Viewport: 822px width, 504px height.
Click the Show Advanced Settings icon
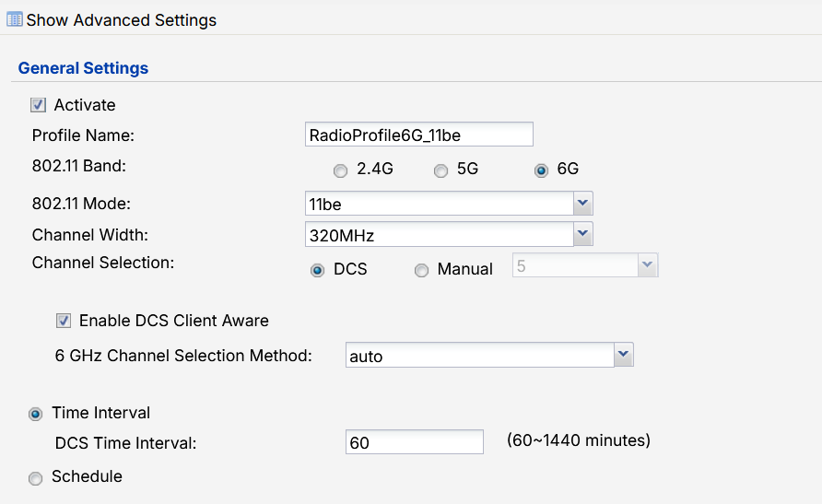click(x=14, y=20)
